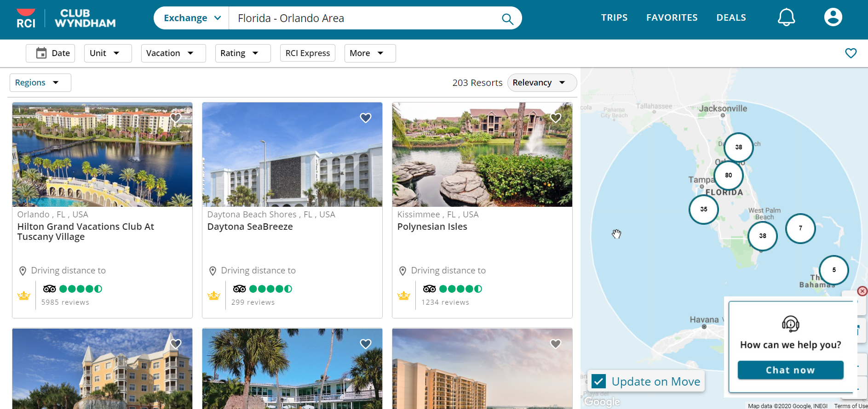868x409 pixels.
Task: Click location pin on Tuscany Village card
Action: click(x=23, y=271)
